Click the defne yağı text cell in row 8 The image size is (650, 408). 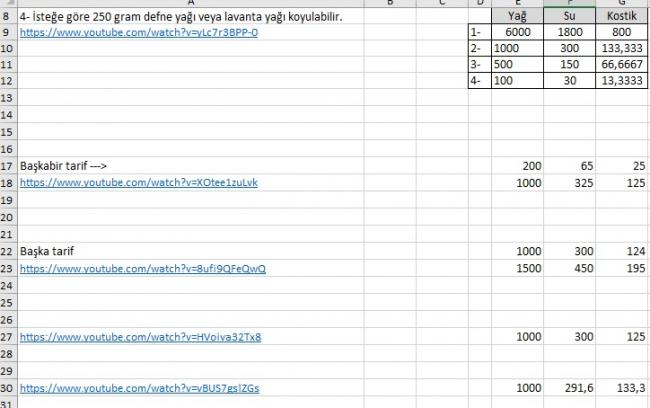coord(191,17)
